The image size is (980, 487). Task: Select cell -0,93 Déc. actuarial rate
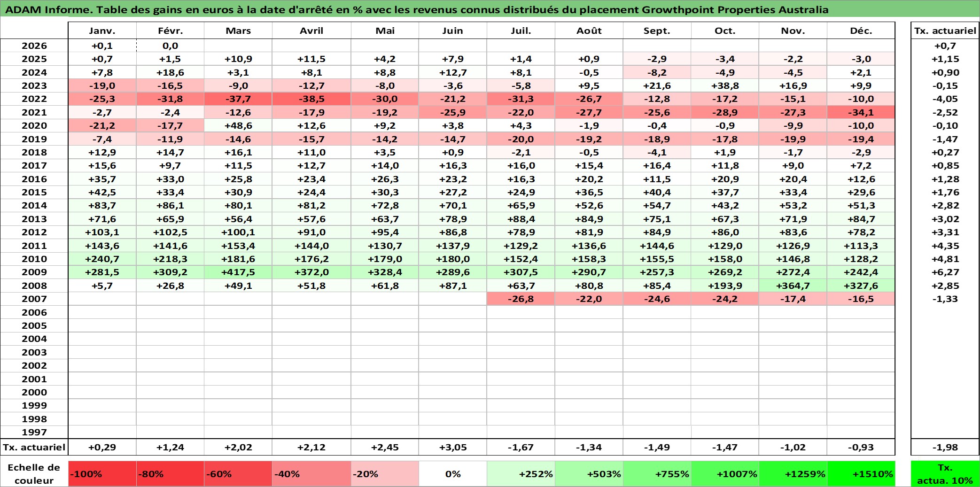coord(861,447)
